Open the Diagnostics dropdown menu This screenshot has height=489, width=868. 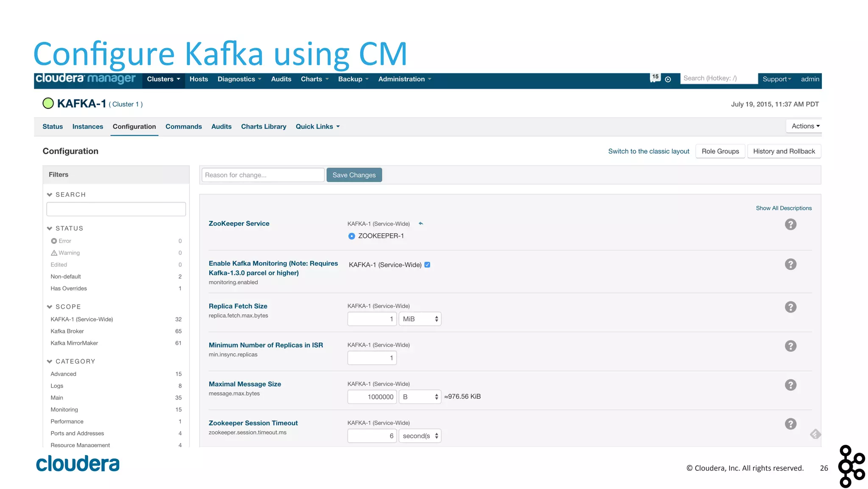pos(239,79)
